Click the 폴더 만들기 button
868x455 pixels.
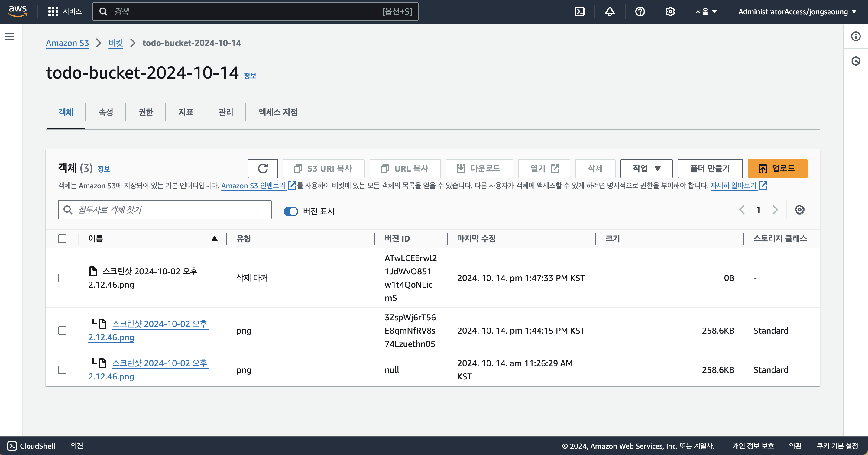click(710, 168)
